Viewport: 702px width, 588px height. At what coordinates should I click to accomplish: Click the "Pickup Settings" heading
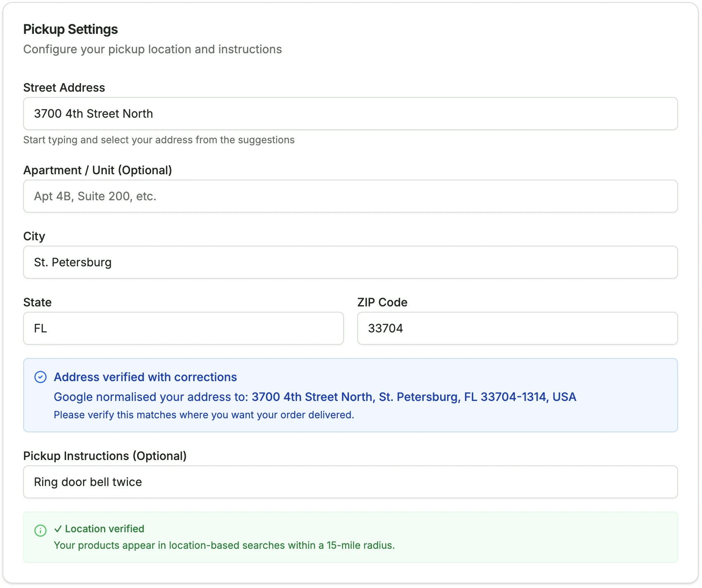71,29
